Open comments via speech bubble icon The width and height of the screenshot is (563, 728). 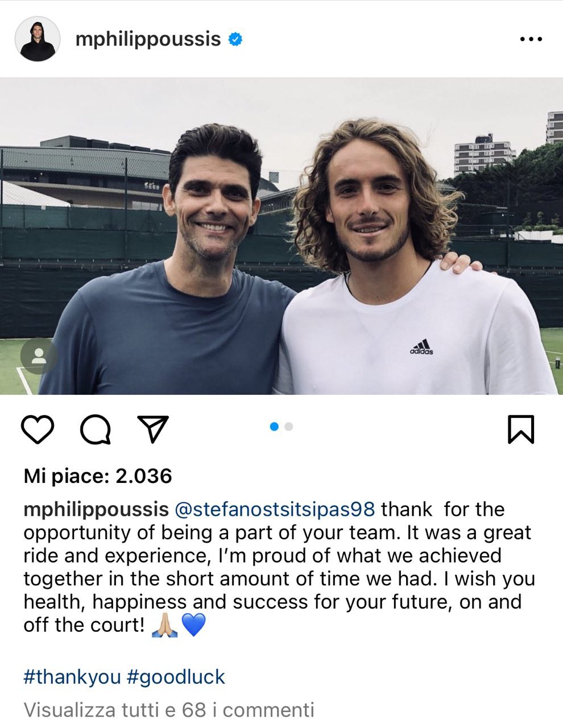(x=96, y=429)
